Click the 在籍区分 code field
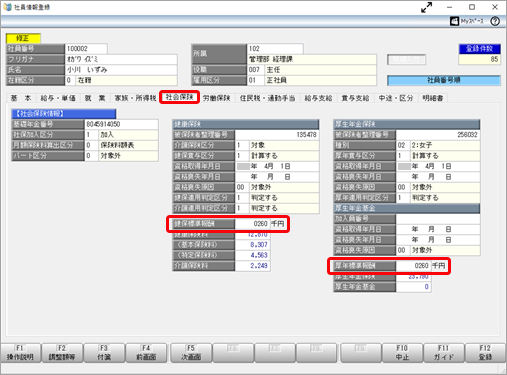507x375 pixels. tap(70, 80)
